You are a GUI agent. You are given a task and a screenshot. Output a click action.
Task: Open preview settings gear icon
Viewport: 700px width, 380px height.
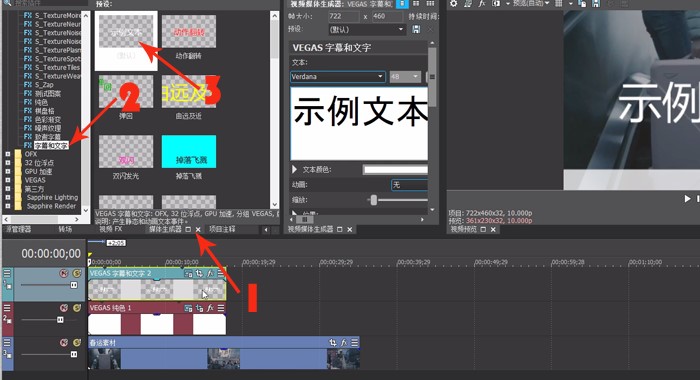(x=454, y=3)
